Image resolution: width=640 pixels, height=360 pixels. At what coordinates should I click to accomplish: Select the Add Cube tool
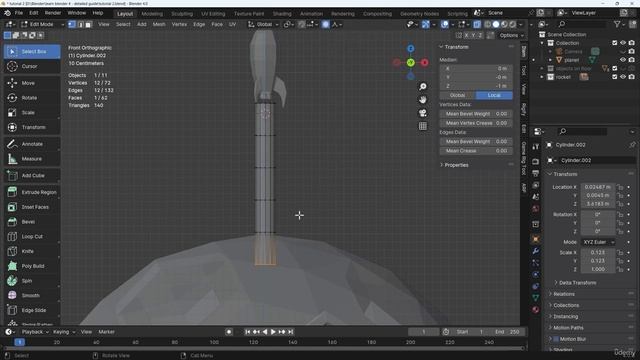click(32, 176)
